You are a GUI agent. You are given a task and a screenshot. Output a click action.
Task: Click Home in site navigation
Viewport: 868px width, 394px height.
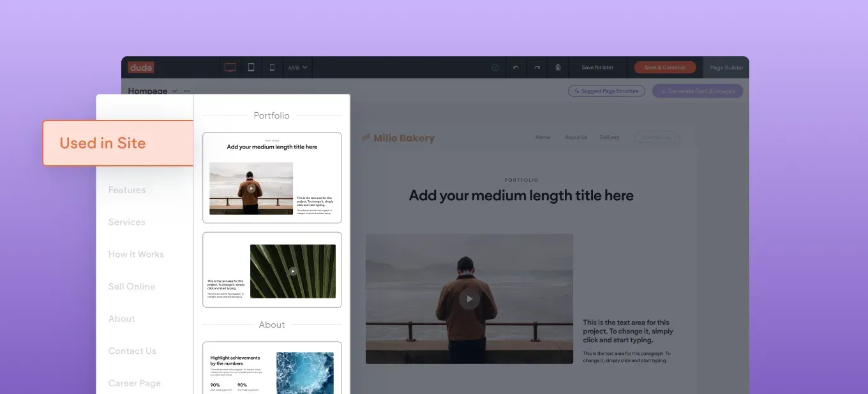click(542, 137)
